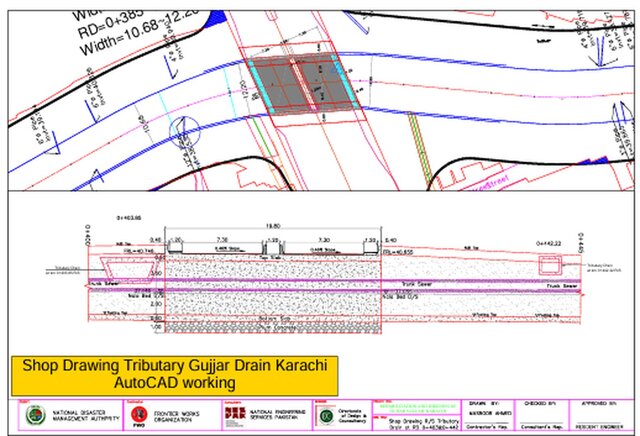Click the 0+442.22 chainage label
Image resolution: width=640 pixels, height=436 pixels.
[x=551, y=243]
